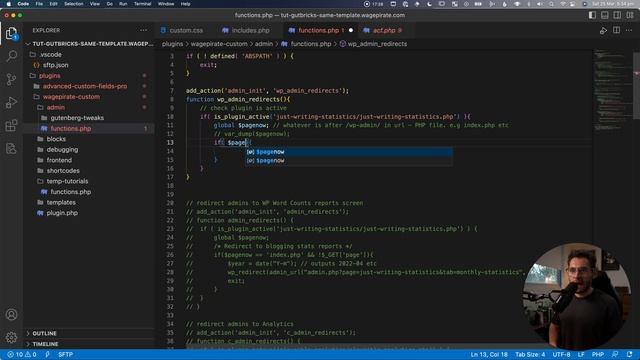Switch to the acf.php tab
This screenshot has width=640, height=360.
[x=383, y=30]
